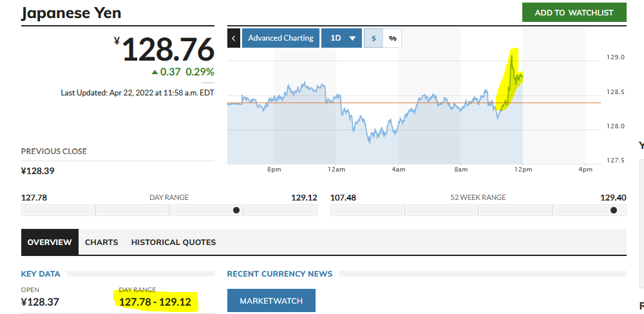The height and width of the screenshot is (314, 644).
Task: Click the green up-arrow price change icon
Action: point(155,72)
